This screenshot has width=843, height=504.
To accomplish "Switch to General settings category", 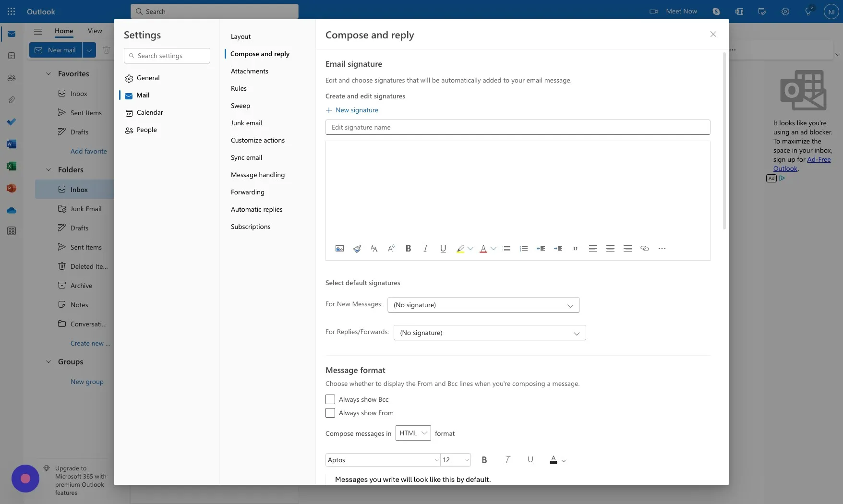I will pyautogui.click(x=148, y=78).
